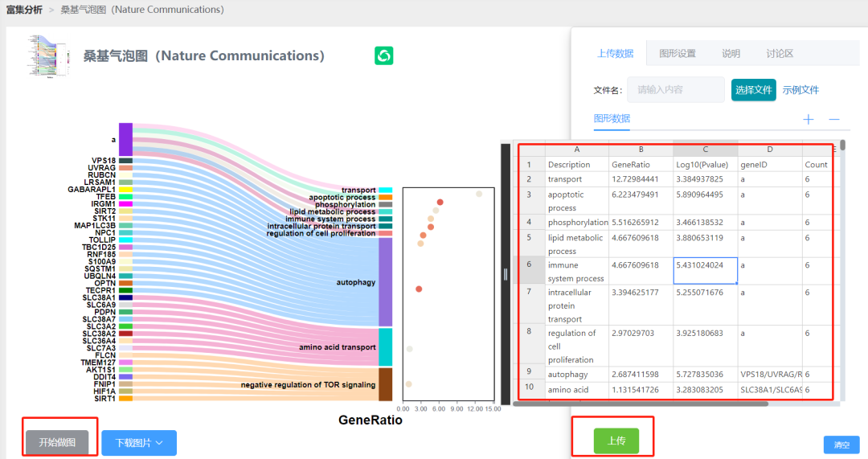Open the Sankey bubble chart thumbnail
Image resolution: width=868 pixels, height=459 pixels.
[x=49, y=55]
